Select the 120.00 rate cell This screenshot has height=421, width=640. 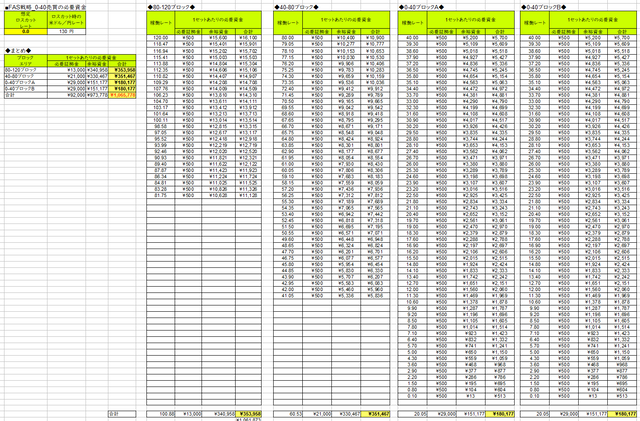click(x=161, y=38)
